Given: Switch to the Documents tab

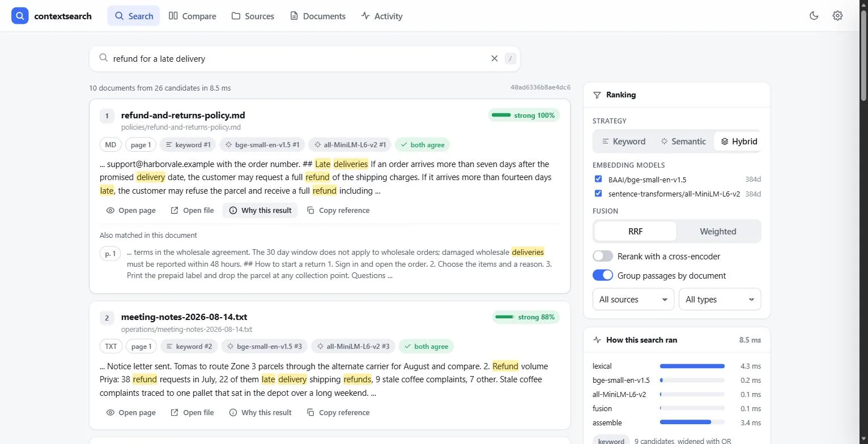Looking at the screenshot, I should (317, 16).
